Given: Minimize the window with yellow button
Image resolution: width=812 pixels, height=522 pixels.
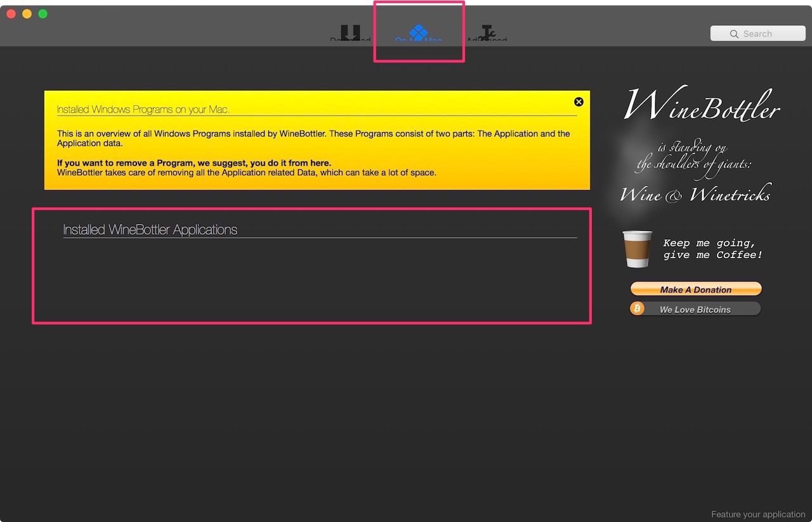Looking at the screenshot, I should pyautogui.click(x=27, y=13).
